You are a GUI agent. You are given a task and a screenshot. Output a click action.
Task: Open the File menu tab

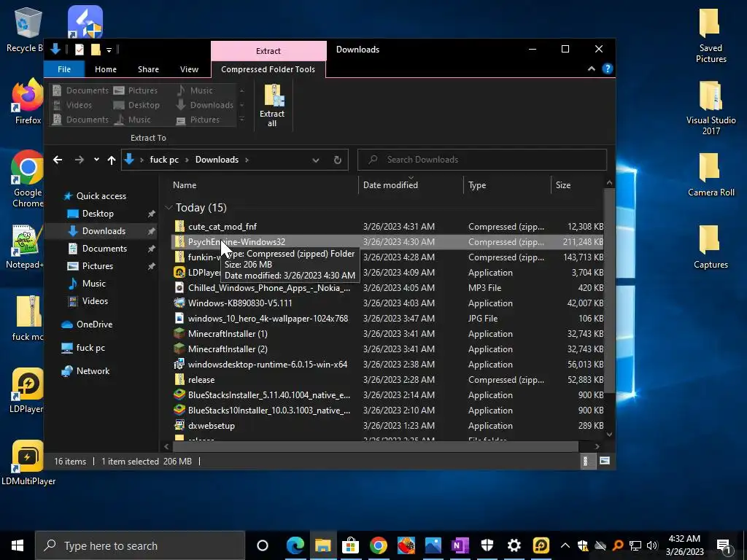pyautogui.click(x=64, y=69)
